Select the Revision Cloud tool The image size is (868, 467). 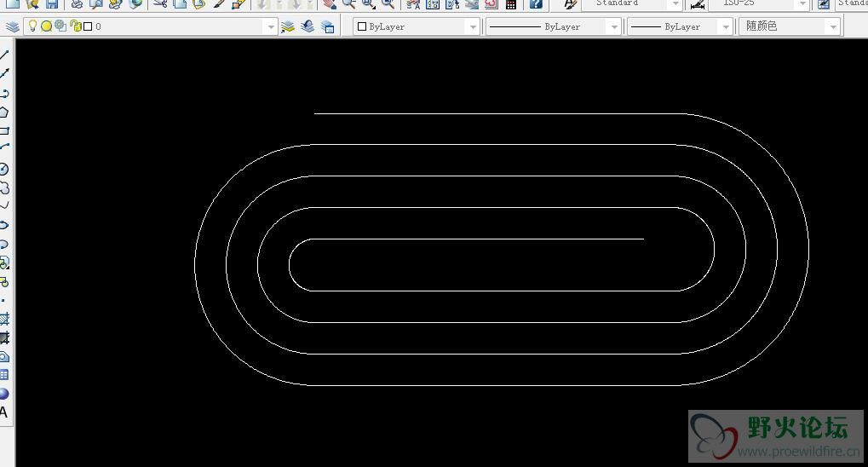pyautogui.click(x=4, y=187)
